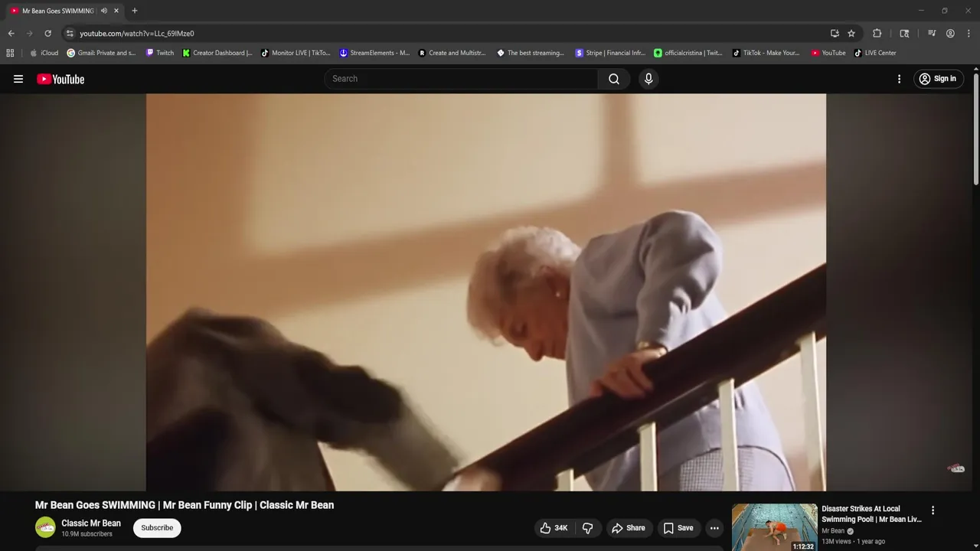Reload the current page
The image size is (980, 551).
47,34
